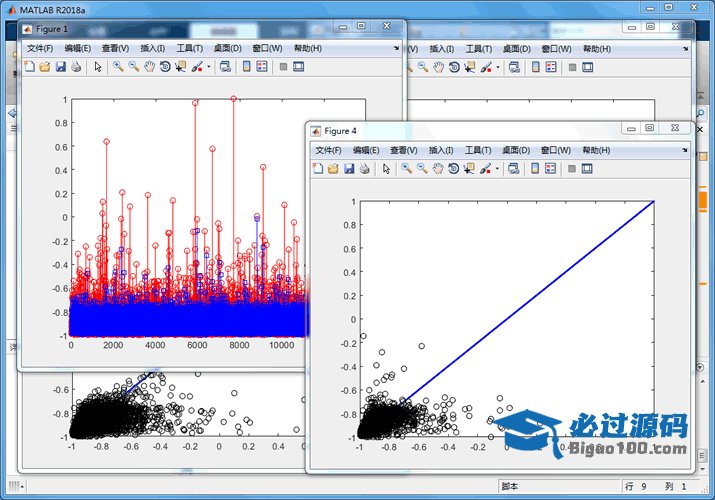
Task: Click Open File icon in Figure 1
Action: coord(45,67)
